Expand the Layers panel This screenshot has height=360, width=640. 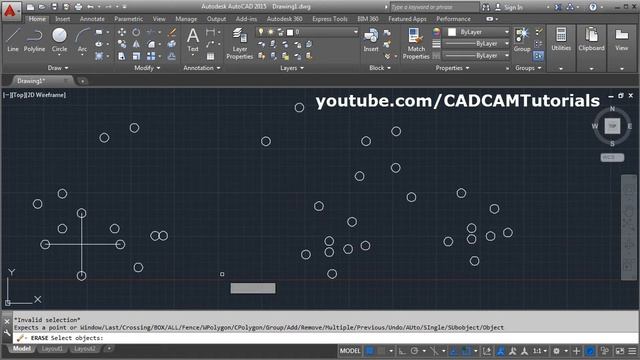point(292,68)
